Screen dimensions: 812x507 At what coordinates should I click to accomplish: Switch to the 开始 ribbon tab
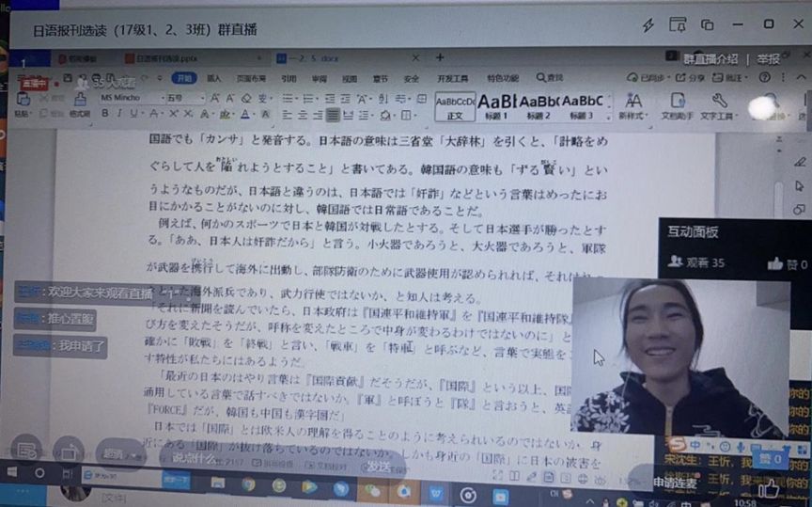pyautogui.click(x=184, y=78)
